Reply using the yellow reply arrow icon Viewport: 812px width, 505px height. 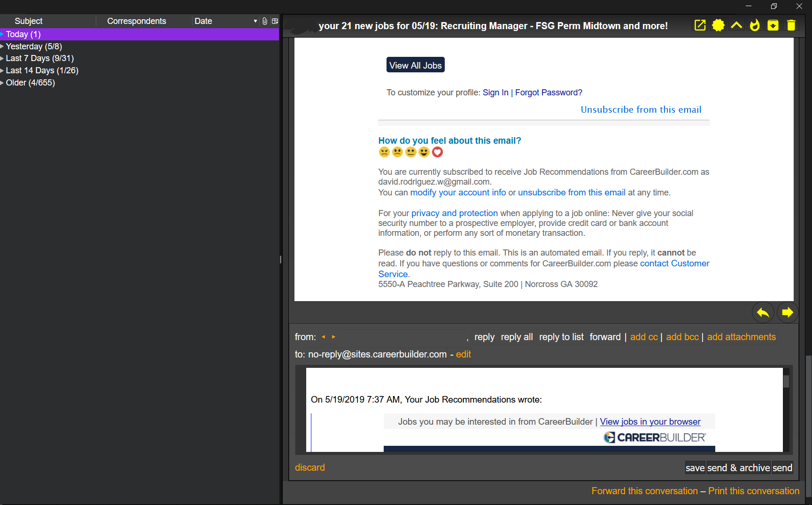click(763, 312)
